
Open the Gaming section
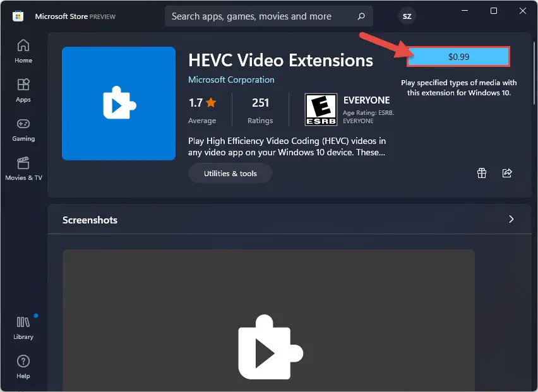click(23, 129)
